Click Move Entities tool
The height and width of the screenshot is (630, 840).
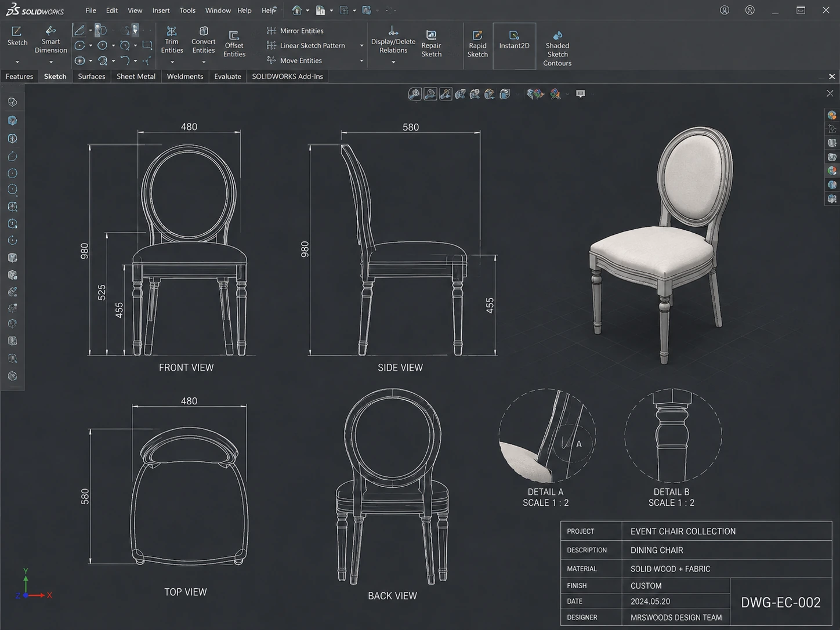pos(294,60)
